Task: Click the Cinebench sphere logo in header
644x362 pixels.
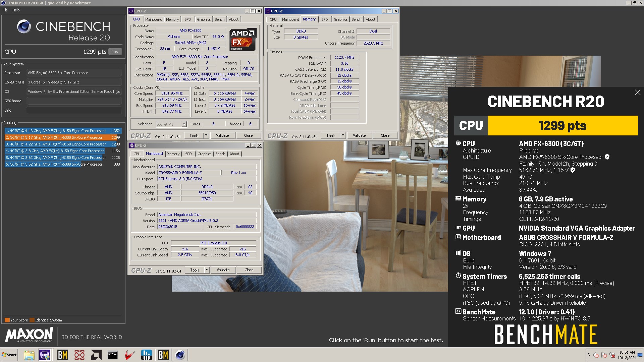Action: [24, 27]
